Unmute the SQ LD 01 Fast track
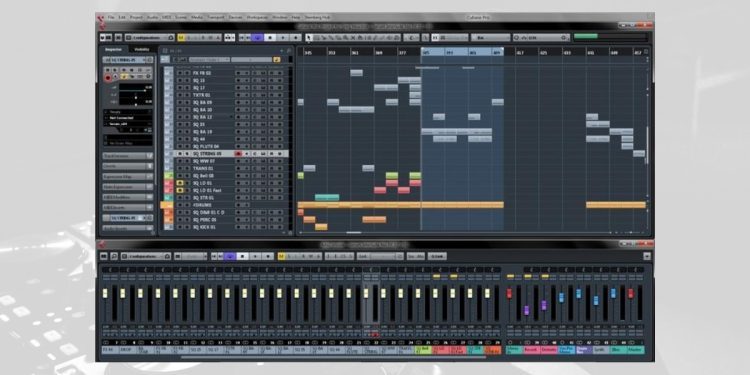The height and width of the screenshot is (375, 750). [x=180, y=190]
